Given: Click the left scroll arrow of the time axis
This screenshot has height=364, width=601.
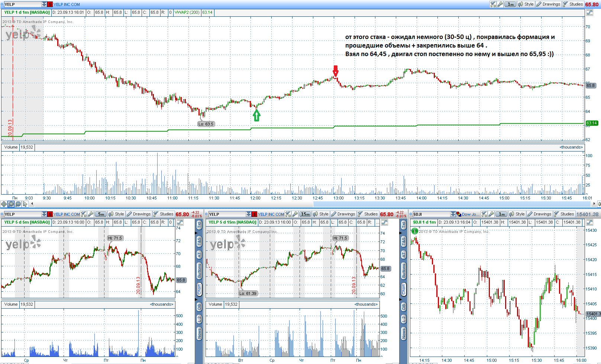Looking at the screenshot, I should tap(32, 204).
